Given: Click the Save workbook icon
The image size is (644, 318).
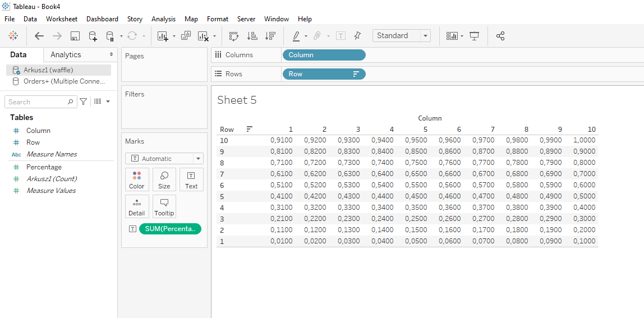Looking at the screenshot, I should [75, 36].
